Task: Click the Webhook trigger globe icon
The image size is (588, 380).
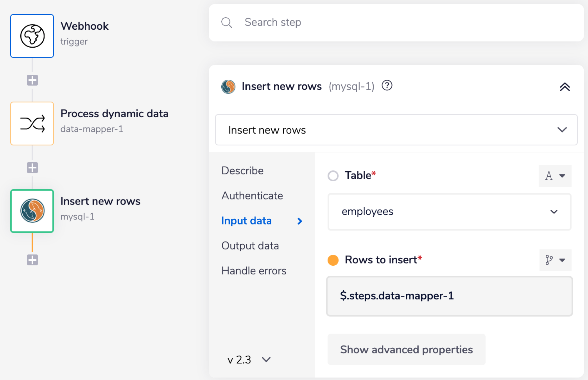Action: coord(32,35)
